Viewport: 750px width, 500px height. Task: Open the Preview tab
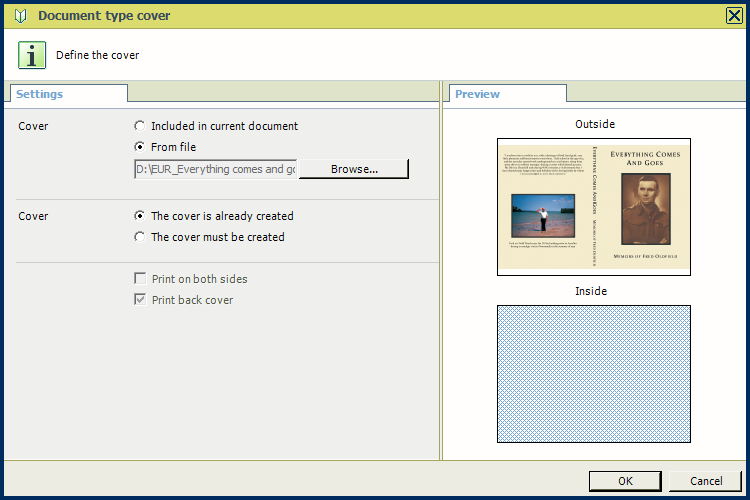pyautogui.click(x=478, y=94)
